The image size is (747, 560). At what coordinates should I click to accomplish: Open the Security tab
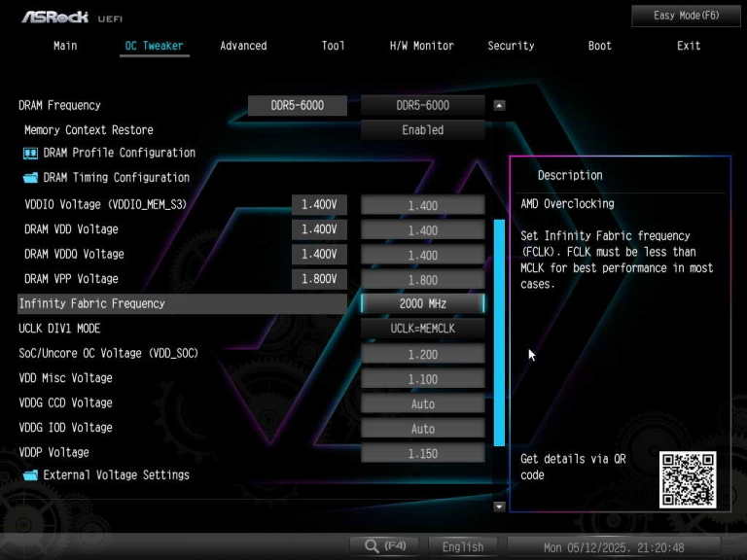coord(511,46)
